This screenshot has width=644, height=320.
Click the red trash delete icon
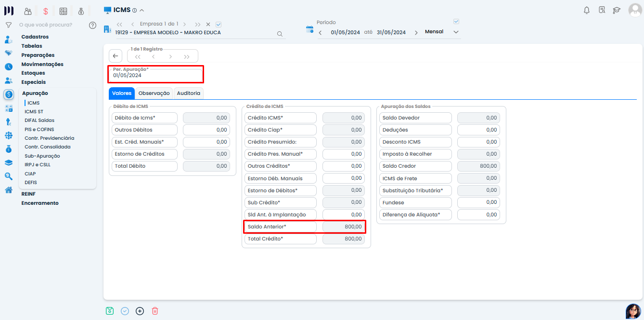[155, 311]
